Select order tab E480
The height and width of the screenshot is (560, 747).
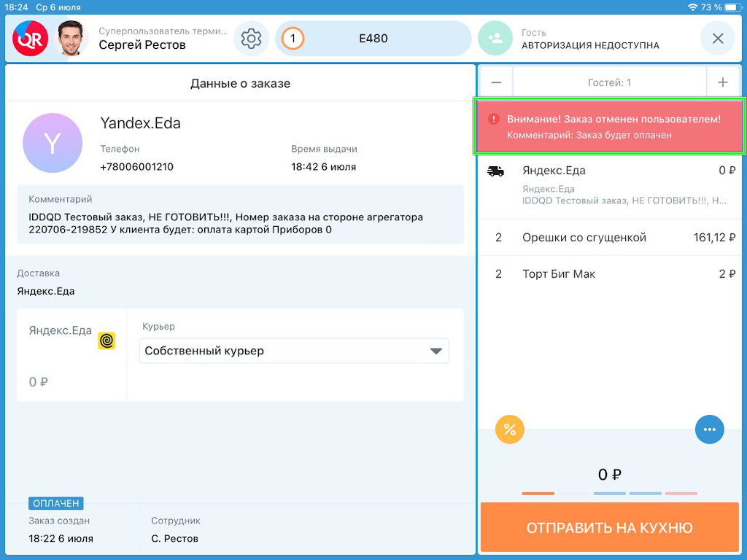click(x=373, y=39)
